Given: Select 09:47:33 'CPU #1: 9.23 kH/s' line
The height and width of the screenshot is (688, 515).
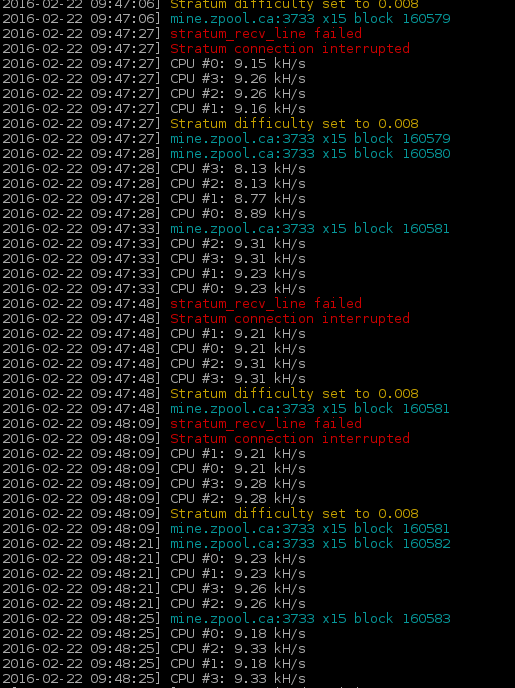Looking at the screenshot, I should coord(238,274).
